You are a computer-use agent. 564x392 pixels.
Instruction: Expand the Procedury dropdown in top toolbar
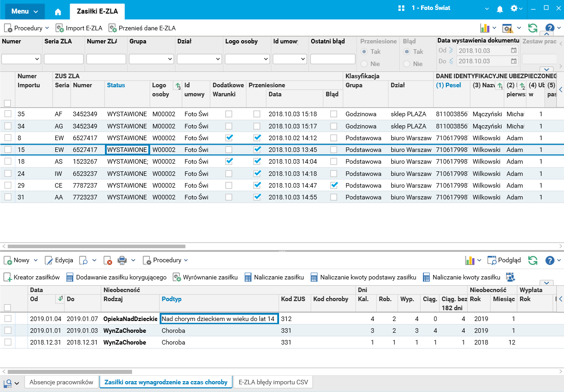tap(27, 28)
